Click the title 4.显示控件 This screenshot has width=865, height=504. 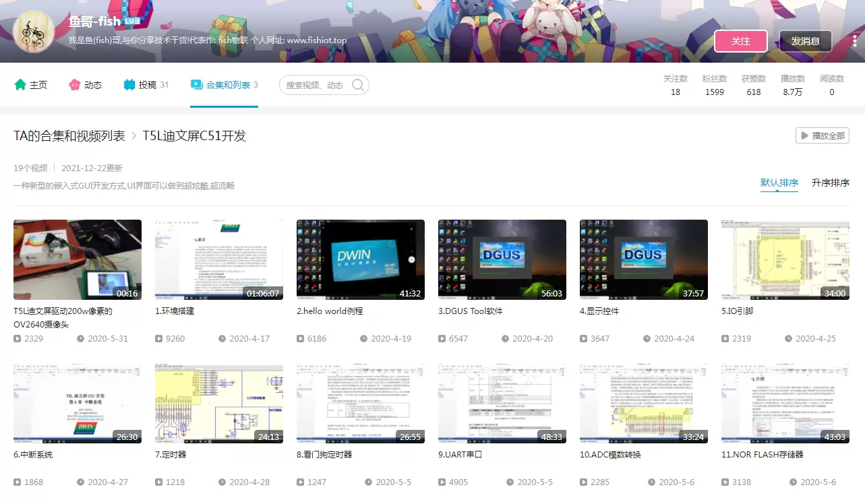tap(599, 311)
